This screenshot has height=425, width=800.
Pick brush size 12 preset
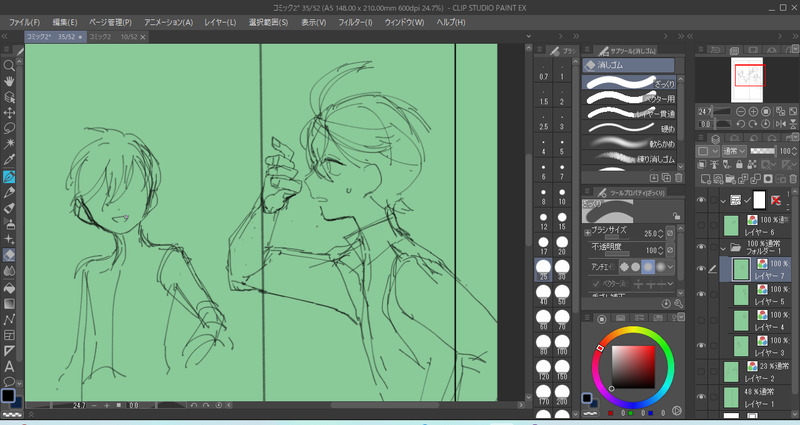544,220
